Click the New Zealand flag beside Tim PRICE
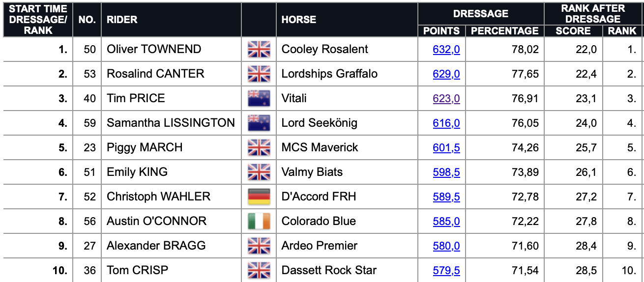This screenshot has width=644, height=282. pos(259,98)
